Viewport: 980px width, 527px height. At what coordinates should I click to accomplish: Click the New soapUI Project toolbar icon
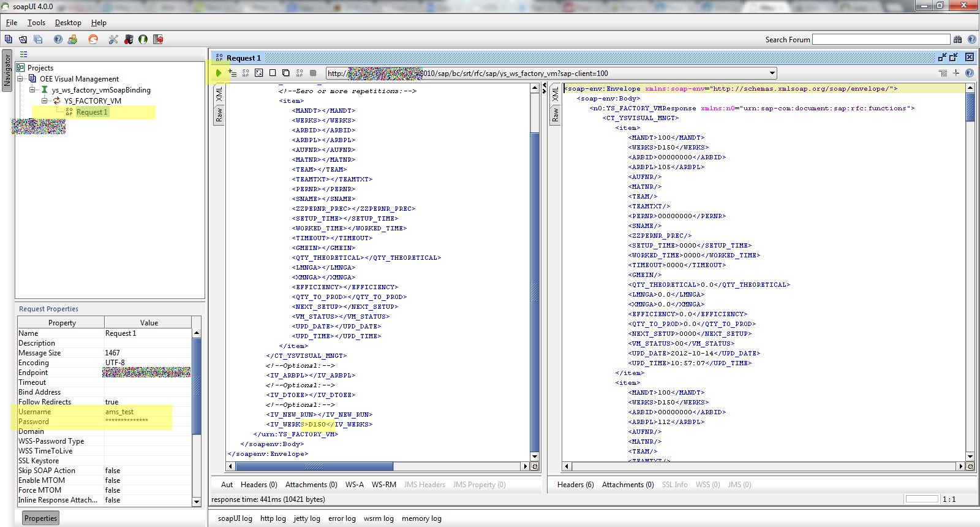coord(9,39)
